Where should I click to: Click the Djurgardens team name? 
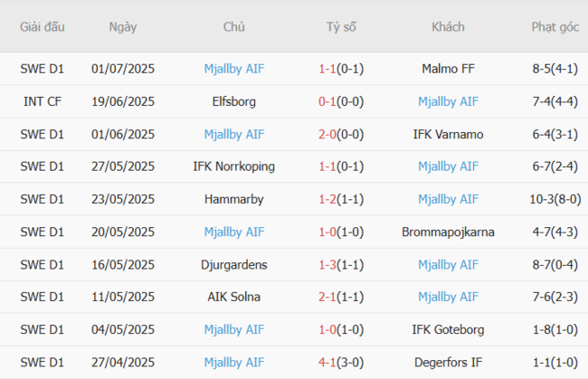(234, 264)
